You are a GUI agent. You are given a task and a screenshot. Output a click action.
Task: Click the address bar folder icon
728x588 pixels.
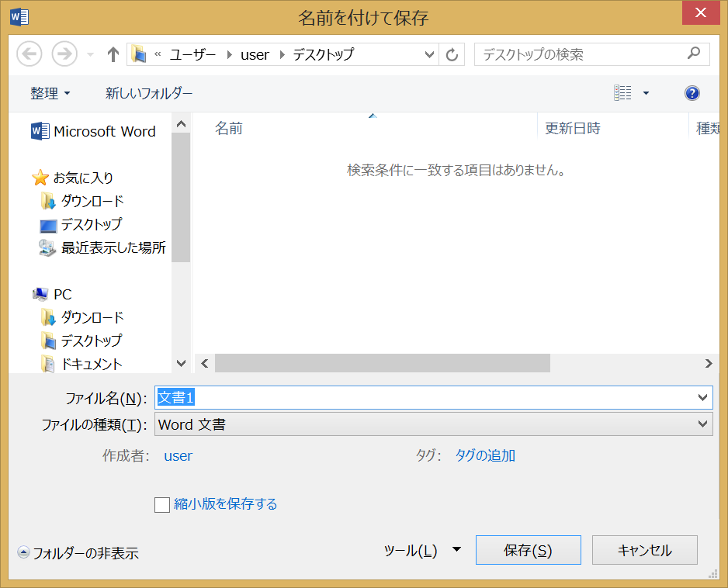pyautogui.click(x=138, y=54)
